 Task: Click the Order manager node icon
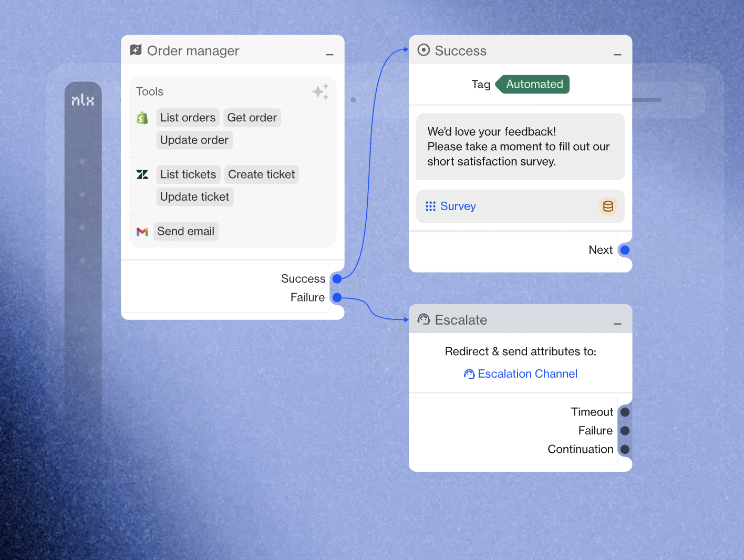coord(136,50)
